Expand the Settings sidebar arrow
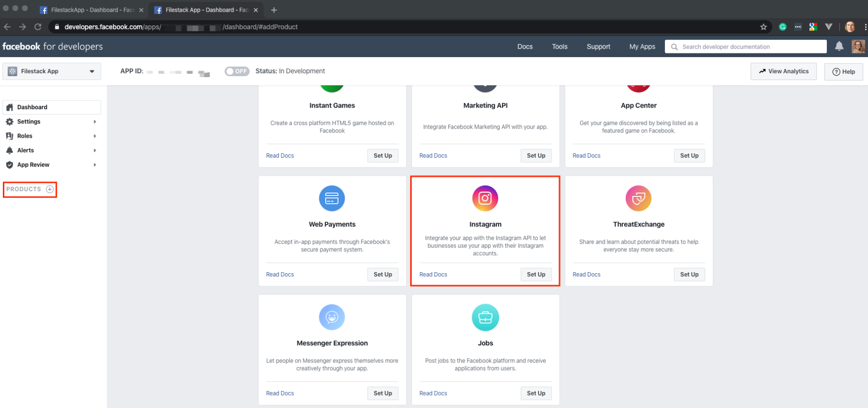The height and width of the screenshot is (408, 868). pyautogui.click(x=95, y=122)
